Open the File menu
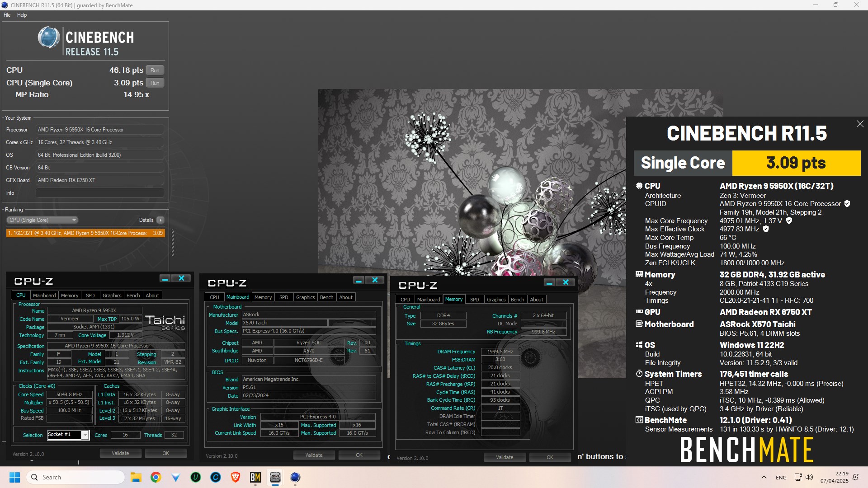Screen dimensions: 868x488 tap(7, 15)
